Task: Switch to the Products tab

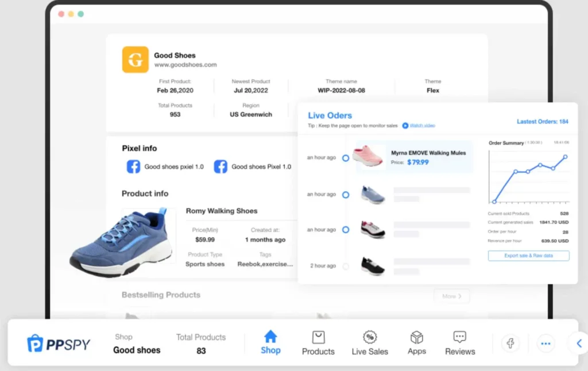Action: click(x=318, y=343)
